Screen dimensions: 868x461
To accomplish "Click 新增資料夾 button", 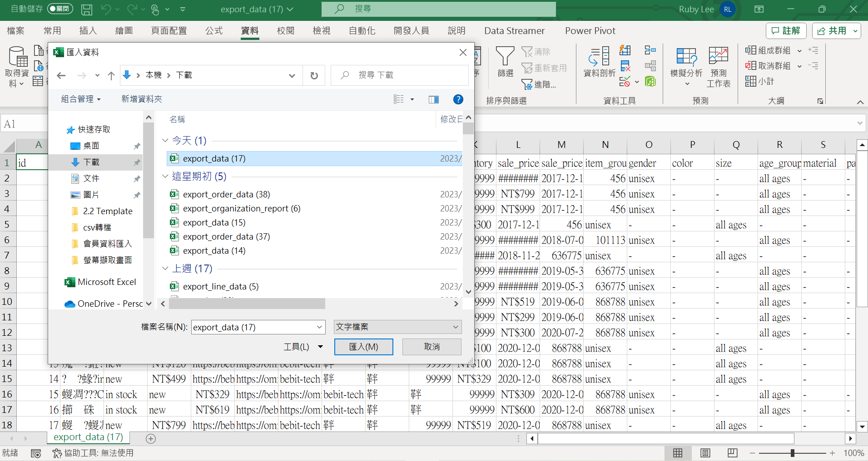I will click(x=142, y=99).
